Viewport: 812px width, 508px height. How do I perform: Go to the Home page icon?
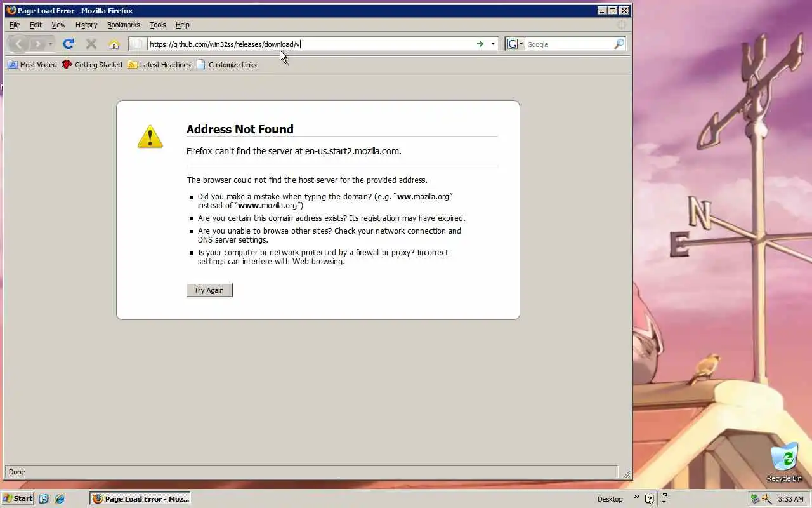[114, 44]
